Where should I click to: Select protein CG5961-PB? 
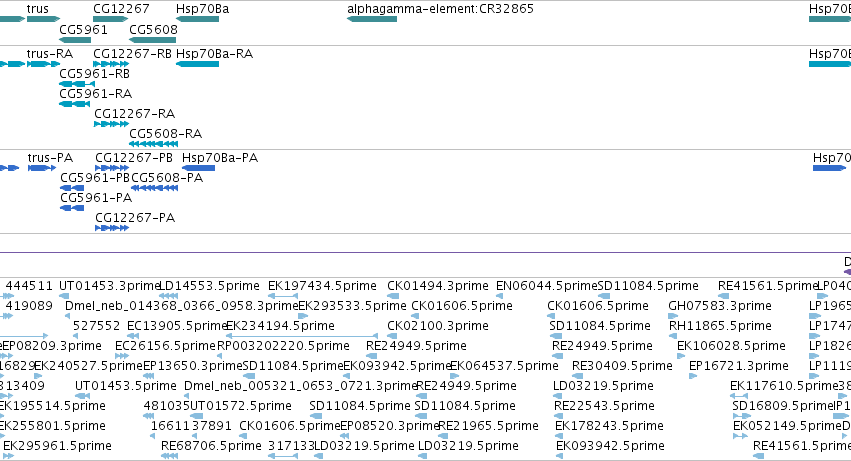pyautogui.click(x=95, y=178)
